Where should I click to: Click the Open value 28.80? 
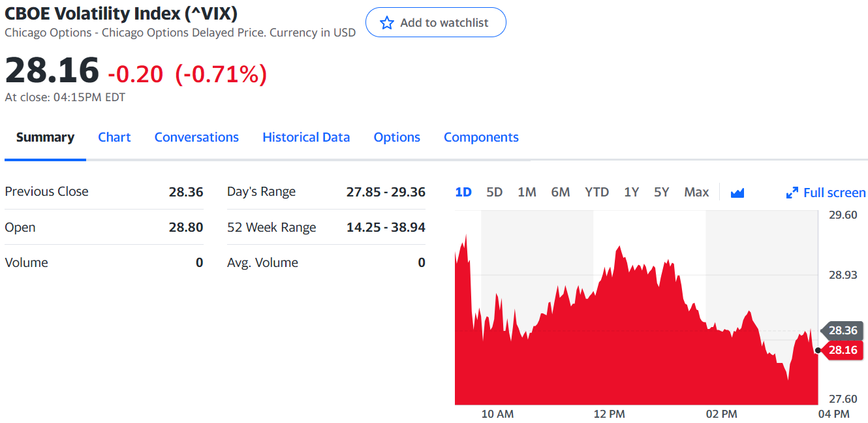pos(186,227)
